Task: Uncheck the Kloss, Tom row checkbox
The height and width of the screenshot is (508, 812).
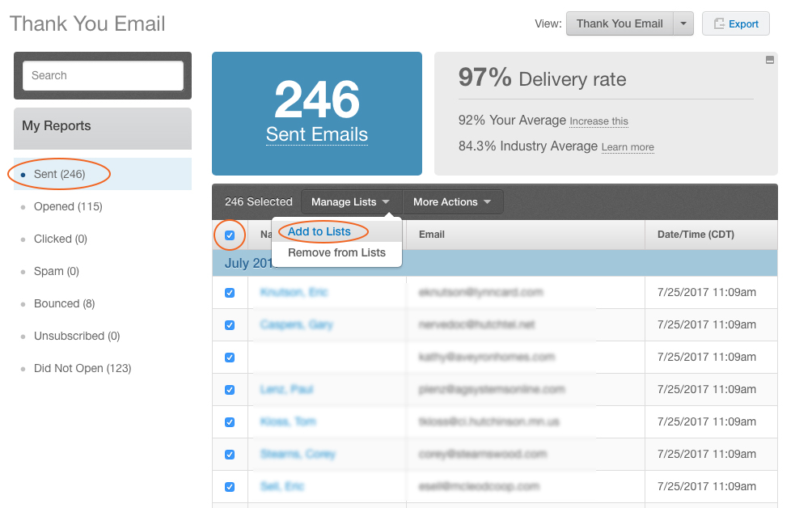Action: [230, 422]
